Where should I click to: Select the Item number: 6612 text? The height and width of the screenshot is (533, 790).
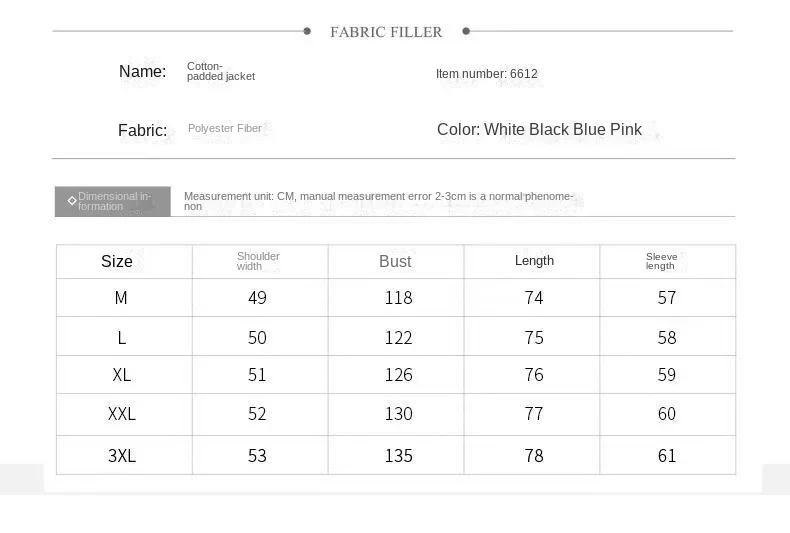tap(486, 74)
